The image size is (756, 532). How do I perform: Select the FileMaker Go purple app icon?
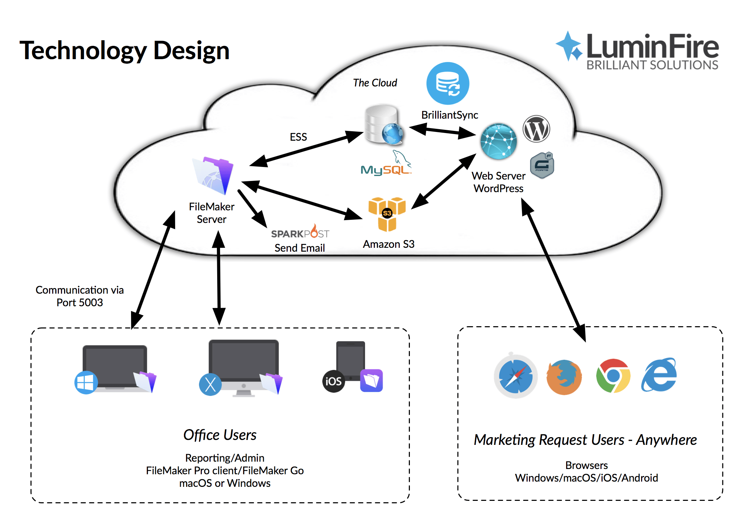[x=371, y=380]
